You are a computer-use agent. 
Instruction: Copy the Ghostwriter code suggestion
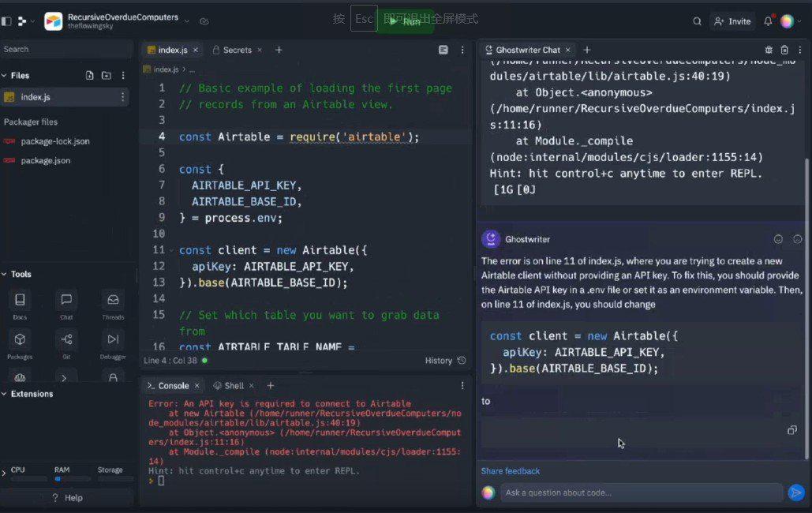point(792,431)
